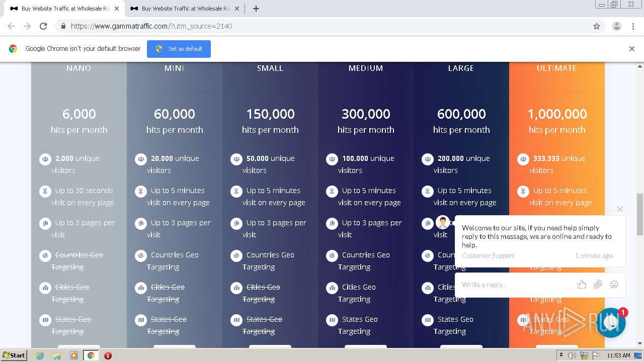644x362 pixels.
Task: Click the 1,000,000 hits figure
Action: pyautogui.click(x=557, y=114)
